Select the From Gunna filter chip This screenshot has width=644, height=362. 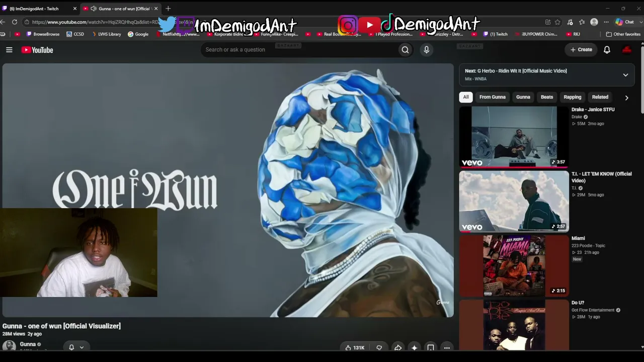click(493, 97)
